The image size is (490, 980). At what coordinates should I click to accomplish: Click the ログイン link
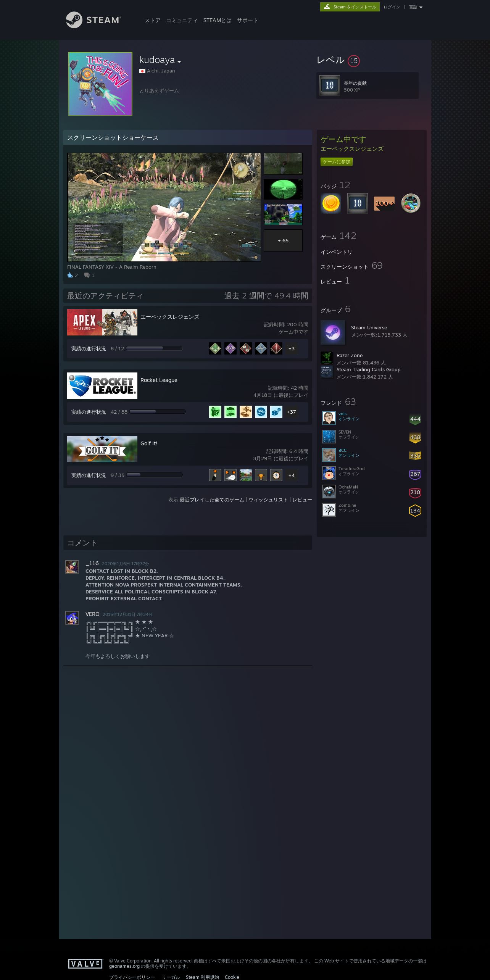(392, 7)
